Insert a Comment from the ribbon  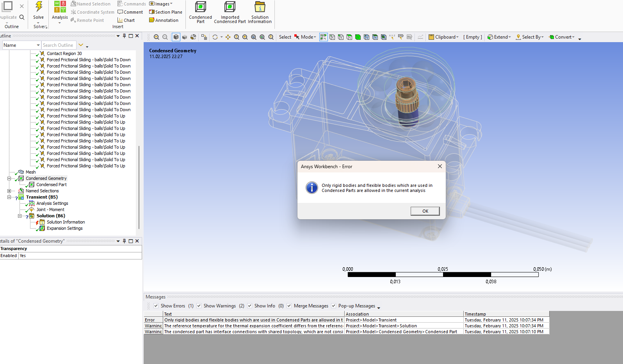(x=130, y=12)
